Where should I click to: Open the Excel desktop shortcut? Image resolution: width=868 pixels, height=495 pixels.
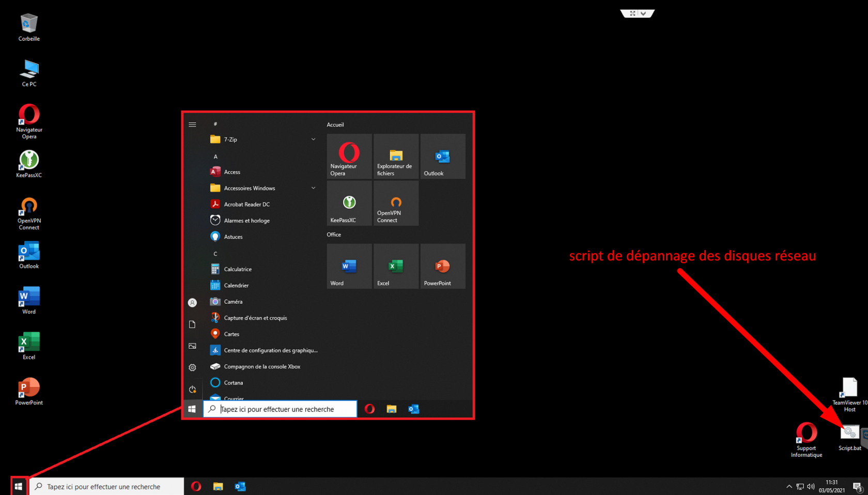29,346
